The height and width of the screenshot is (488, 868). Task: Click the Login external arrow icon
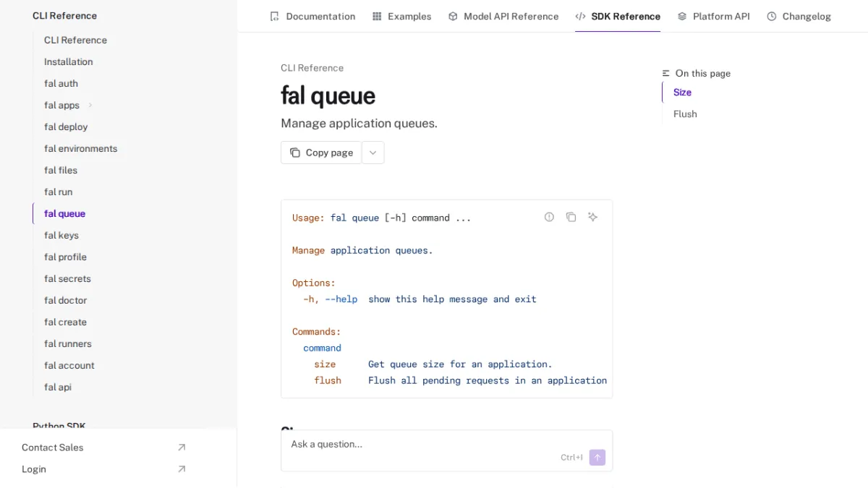click(182, 469)
